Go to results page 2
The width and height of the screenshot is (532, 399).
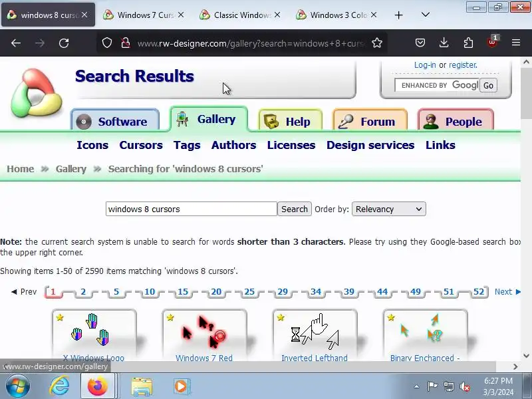tap(83, 292)
